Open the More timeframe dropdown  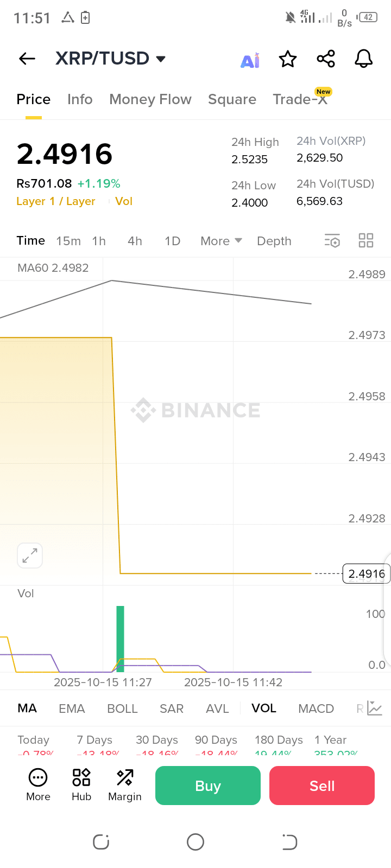tap(221, 241)
